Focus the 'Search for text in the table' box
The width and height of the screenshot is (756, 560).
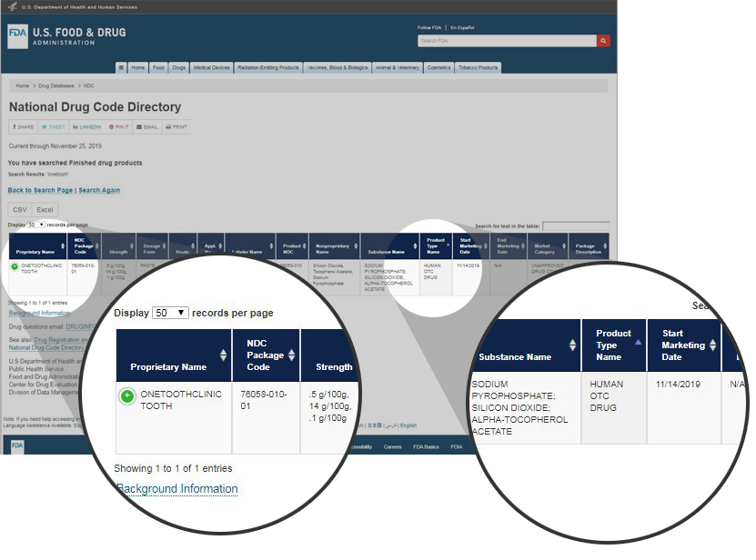(575, 225)
